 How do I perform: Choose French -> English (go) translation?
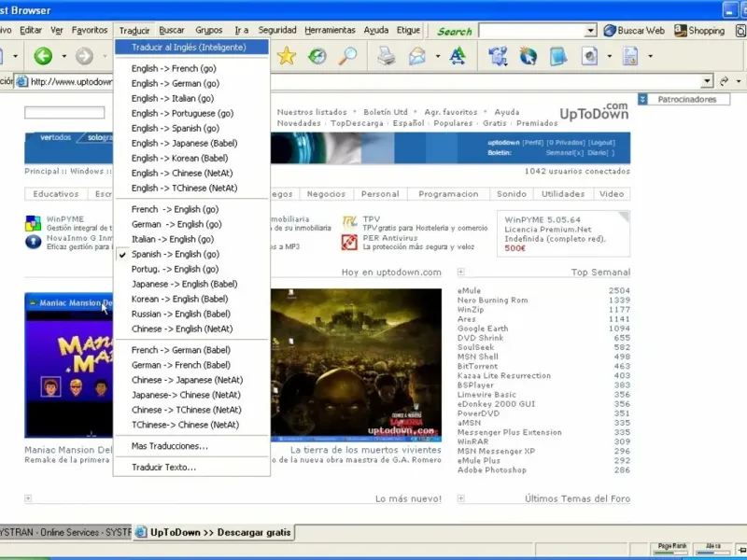pos(176,210)
